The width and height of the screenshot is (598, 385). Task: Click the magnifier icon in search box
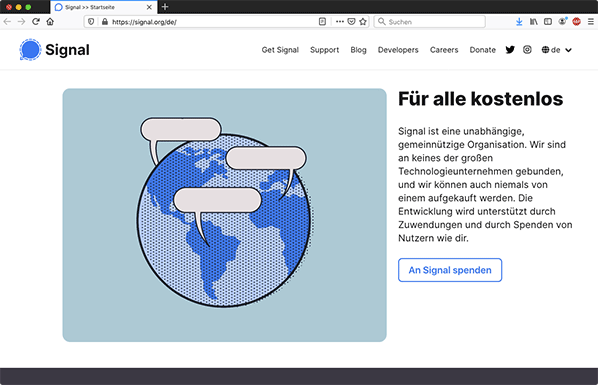coord(381,22)
